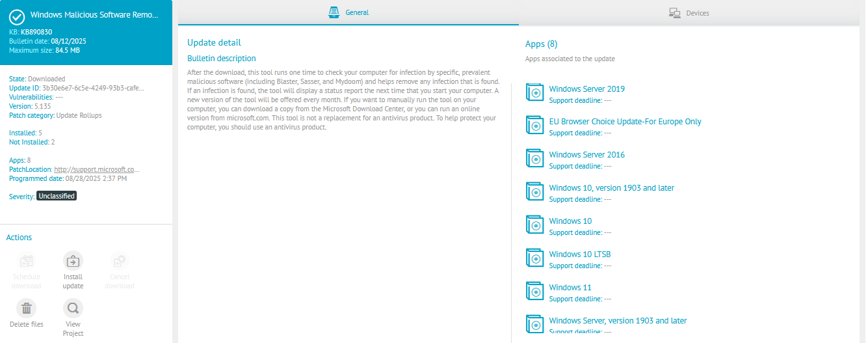Click the Delete files trash icon
The width and height of the screenshot is (868, 343).
click(x=27, y=309)
